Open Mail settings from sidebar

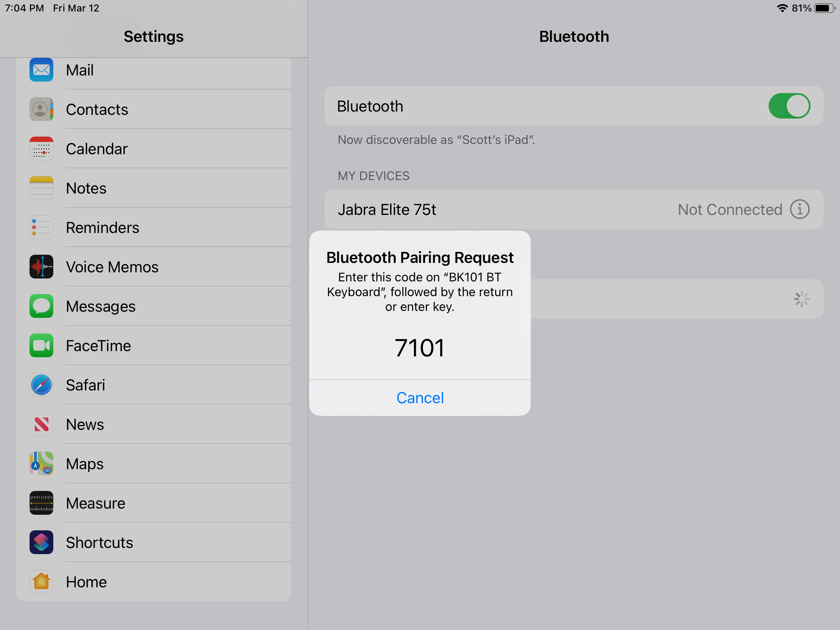(x=80, y=70)
